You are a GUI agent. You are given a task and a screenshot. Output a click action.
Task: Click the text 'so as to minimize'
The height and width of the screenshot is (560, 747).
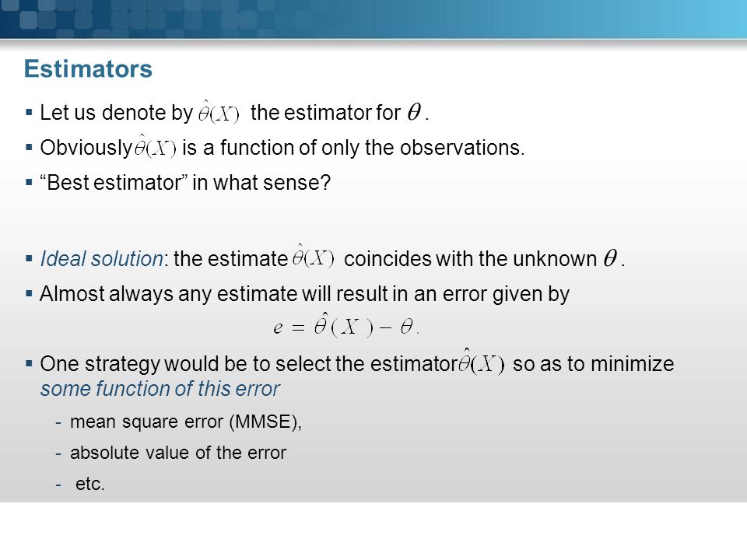593,364
